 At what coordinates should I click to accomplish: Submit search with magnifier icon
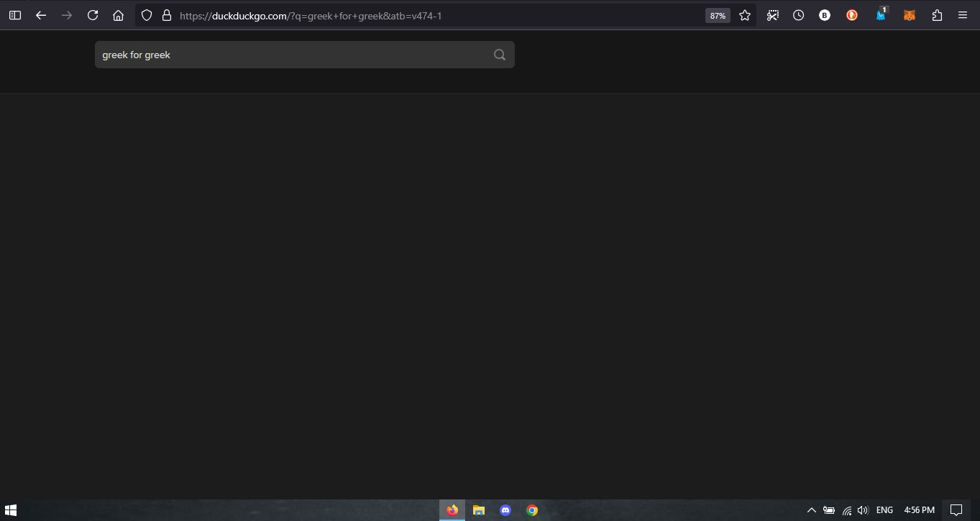(x=500, y=55)
